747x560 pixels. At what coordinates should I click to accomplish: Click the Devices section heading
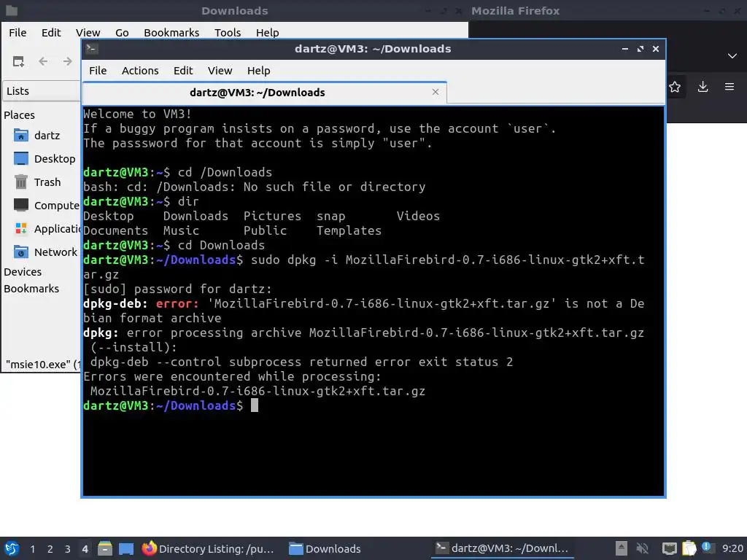click(x=23, y=272)
